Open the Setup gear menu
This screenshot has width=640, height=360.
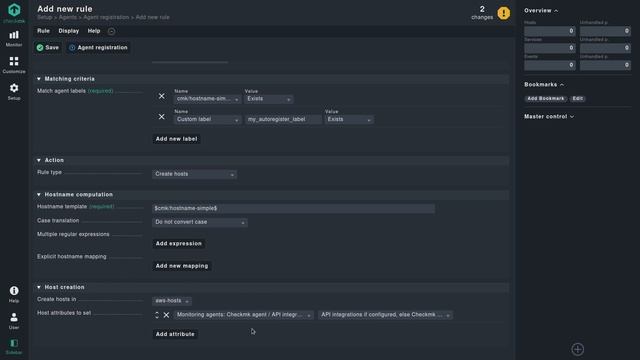14,92
